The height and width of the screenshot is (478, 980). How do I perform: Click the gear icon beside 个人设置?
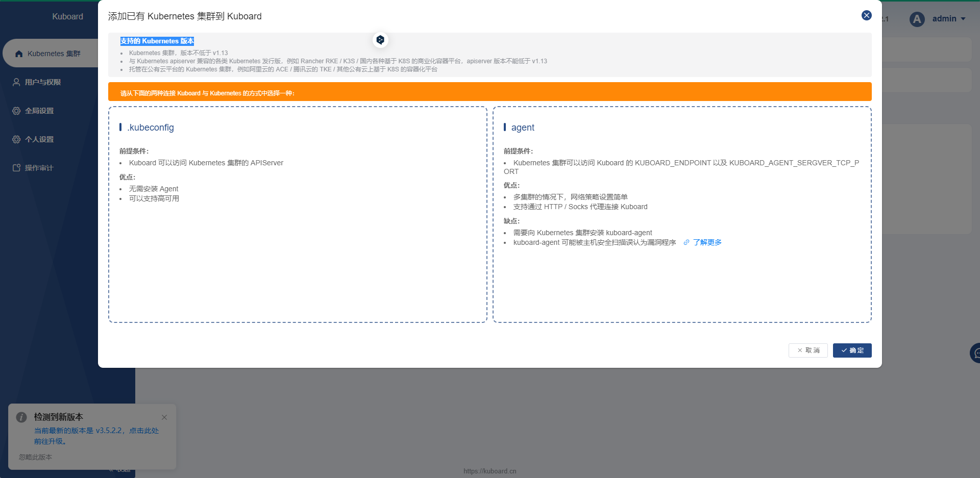coord(16,139)
